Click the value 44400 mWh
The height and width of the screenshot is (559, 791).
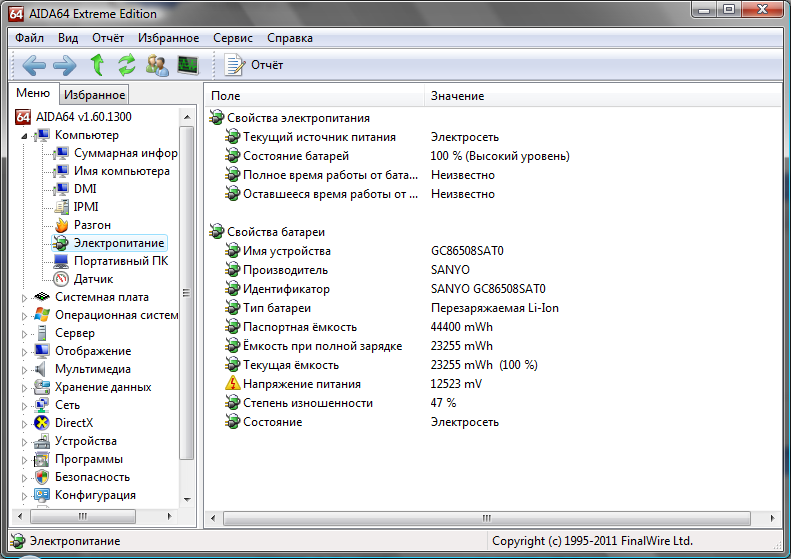(462, 327)
